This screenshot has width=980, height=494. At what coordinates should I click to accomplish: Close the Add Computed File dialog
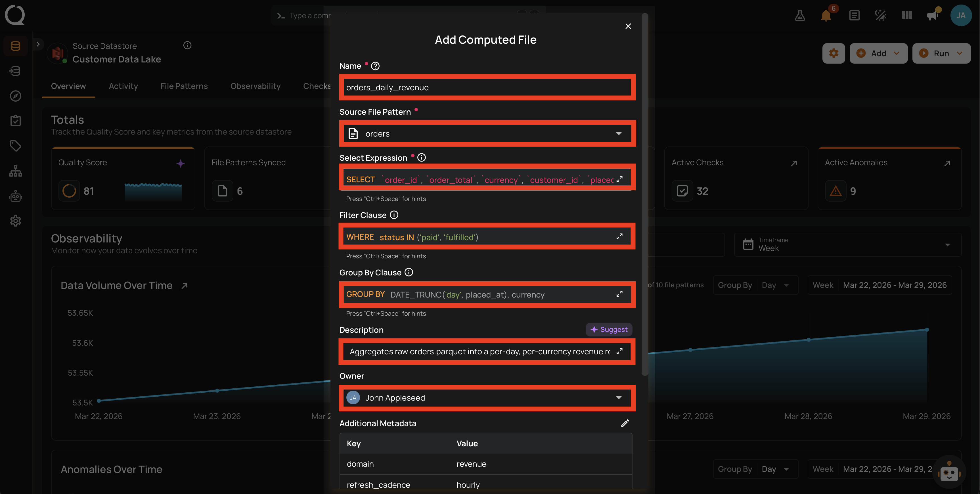(x=628, y=26)
